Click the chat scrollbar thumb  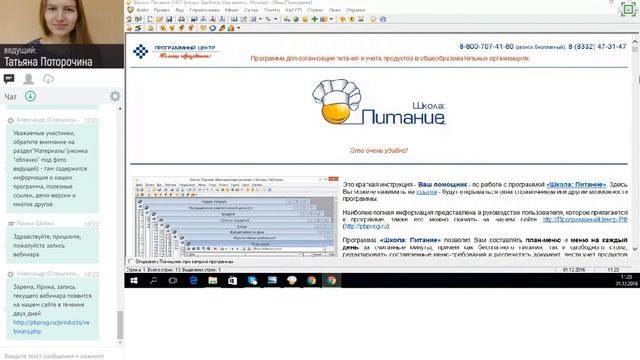[120, 325]
